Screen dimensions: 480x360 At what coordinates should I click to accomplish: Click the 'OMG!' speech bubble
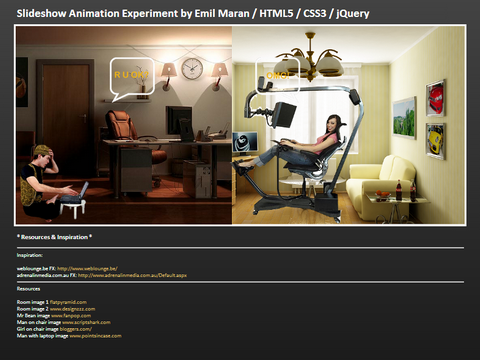[x=277, y=75]
